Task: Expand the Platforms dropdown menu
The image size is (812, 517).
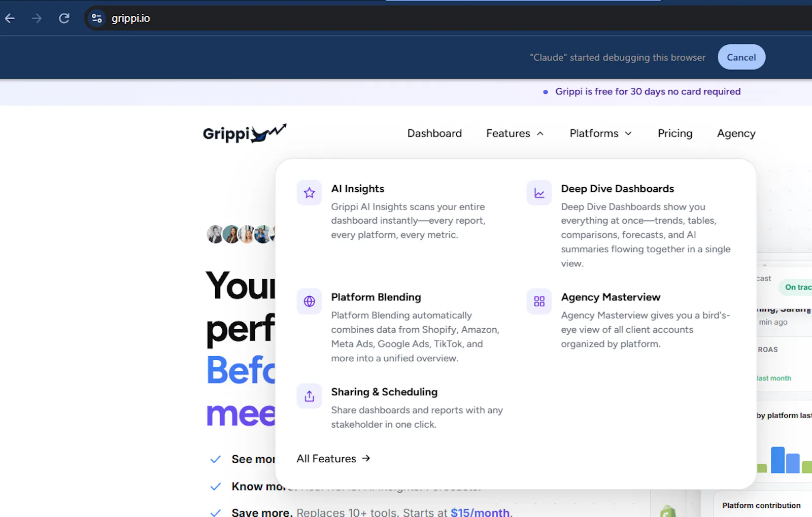Action: pyautogui.click(x=600, y=133)
